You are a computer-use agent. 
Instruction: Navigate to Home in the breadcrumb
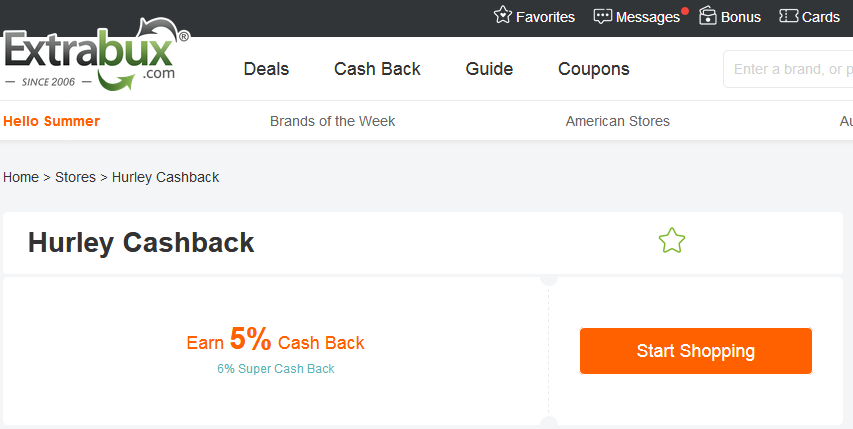click(21, 177)
